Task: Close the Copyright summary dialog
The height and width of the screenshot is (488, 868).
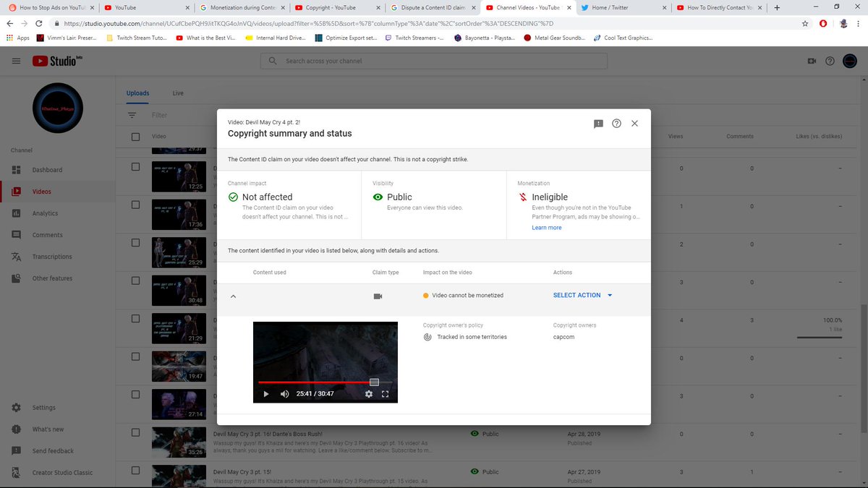Action: (634, 124)
